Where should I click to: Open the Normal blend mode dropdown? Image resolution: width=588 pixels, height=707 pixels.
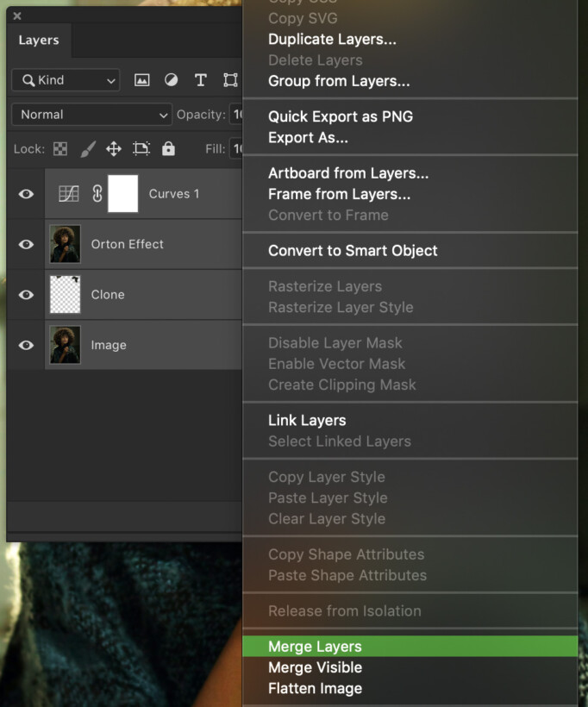coord(91,114)
